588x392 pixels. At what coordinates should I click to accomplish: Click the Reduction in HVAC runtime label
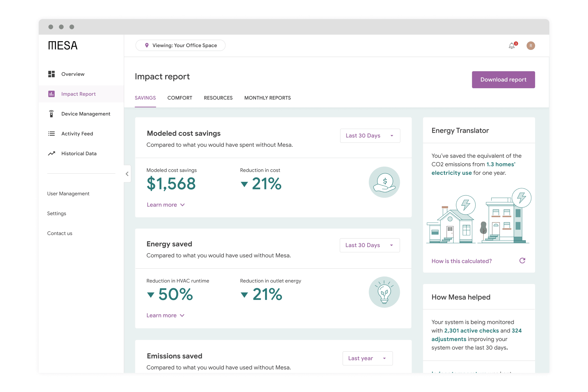pyautogui.click(x=178, y=281)
